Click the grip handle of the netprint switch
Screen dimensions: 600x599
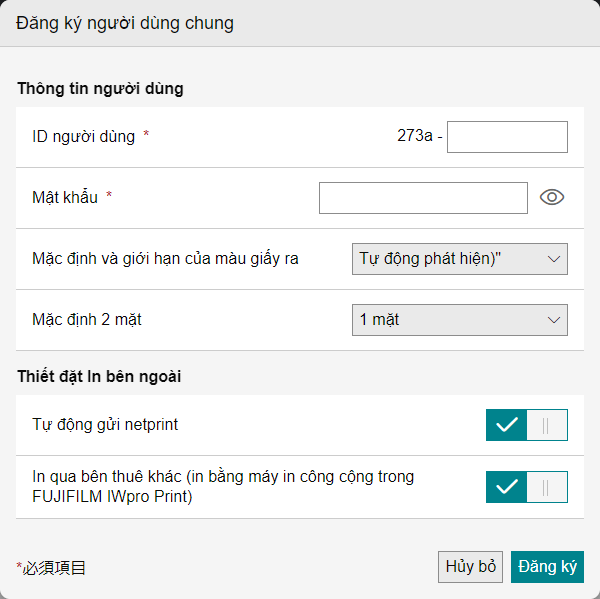pyautogui.click(x=546, y=426)
